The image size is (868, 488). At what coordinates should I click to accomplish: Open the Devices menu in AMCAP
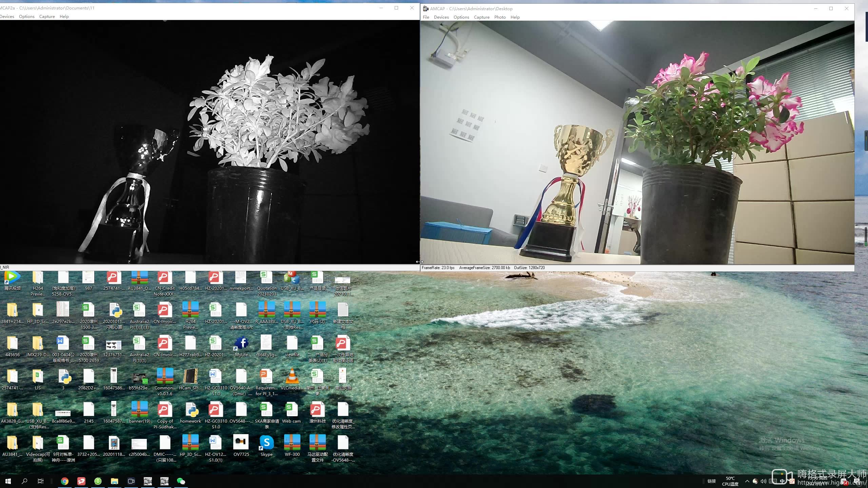[441, 17]
